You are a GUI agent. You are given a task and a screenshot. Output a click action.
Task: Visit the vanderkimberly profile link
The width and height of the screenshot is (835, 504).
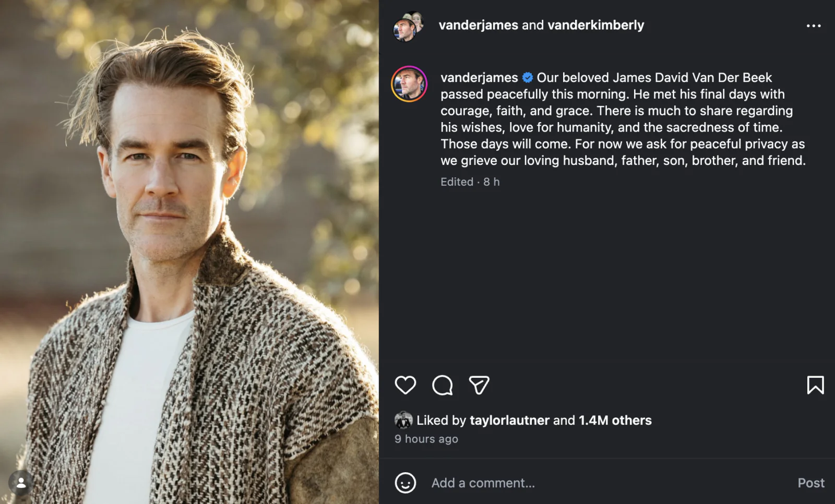(x=596, y=25)
